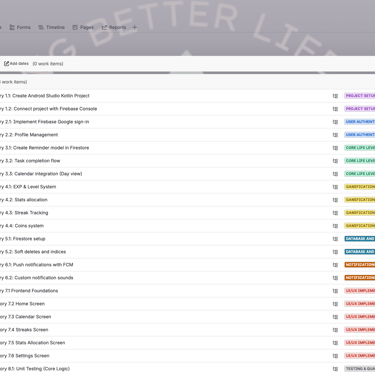Click child-issue icon for Push notifications with FCM
Screen dimensions: 375x375
(335, 265)
